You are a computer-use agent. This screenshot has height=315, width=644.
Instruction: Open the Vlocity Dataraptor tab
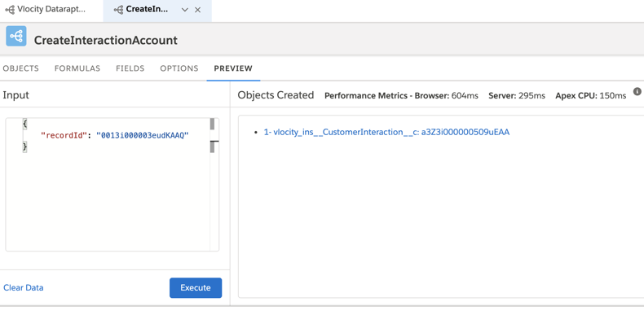[x=51, y=10]
